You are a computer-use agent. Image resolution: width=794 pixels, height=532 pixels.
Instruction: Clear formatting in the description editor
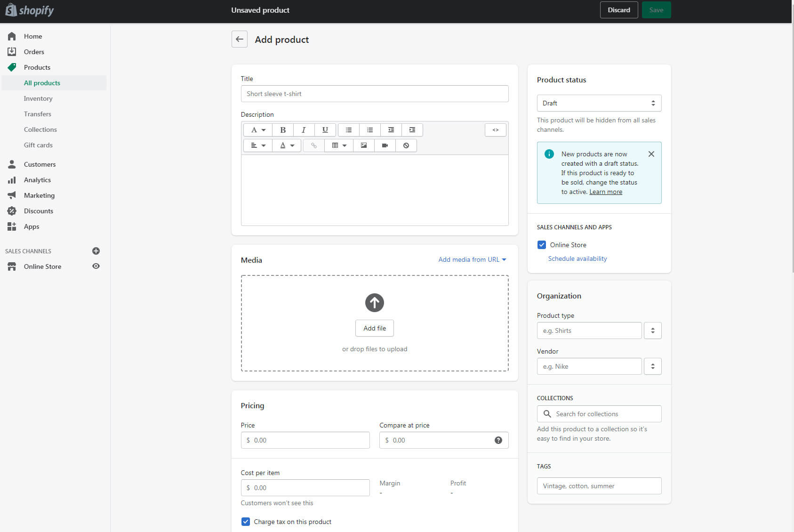coord(406,145)
